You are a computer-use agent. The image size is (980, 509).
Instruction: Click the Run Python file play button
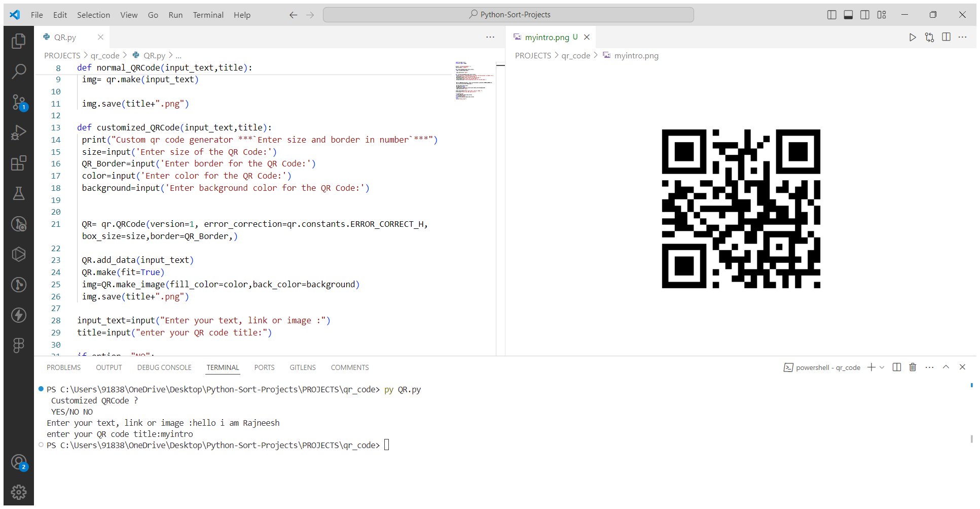click(912, 37)
